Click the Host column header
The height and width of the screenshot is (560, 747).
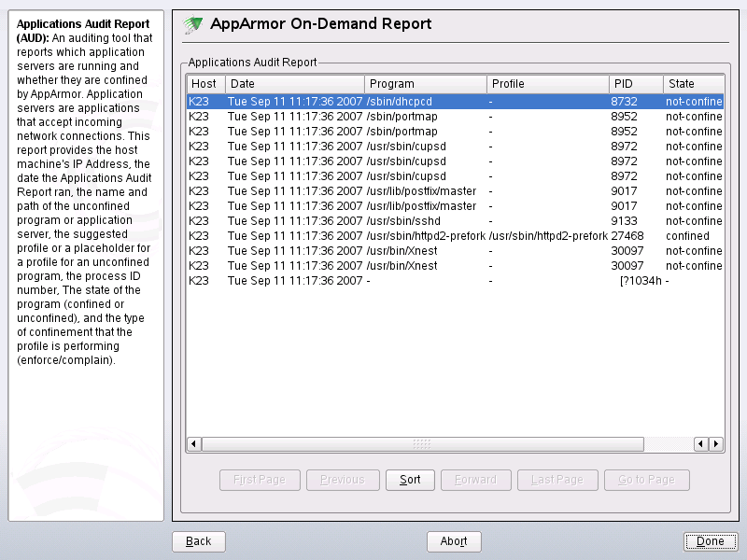[204, 83]
